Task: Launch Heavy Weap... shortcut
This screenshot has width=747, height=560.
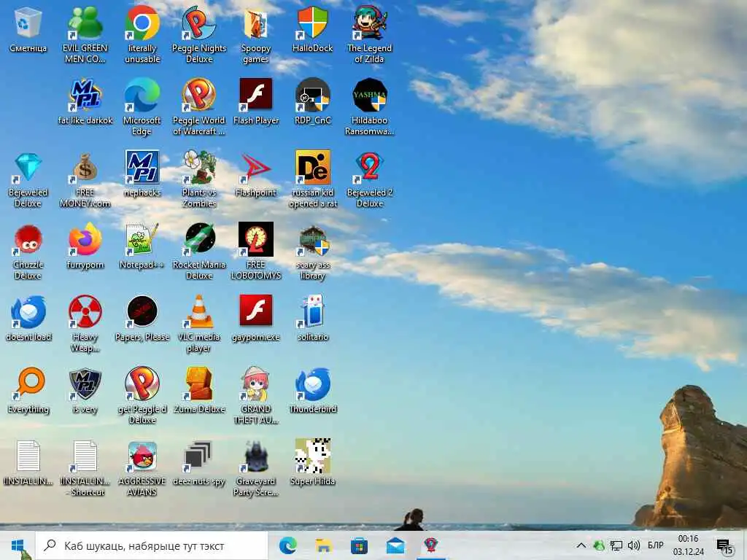Action: 85,324
